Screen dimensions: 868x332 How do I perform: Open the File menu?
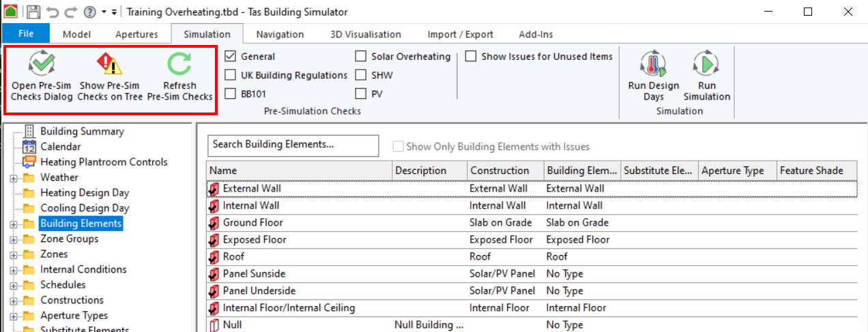pyautogui.click(x=26, y=33)
